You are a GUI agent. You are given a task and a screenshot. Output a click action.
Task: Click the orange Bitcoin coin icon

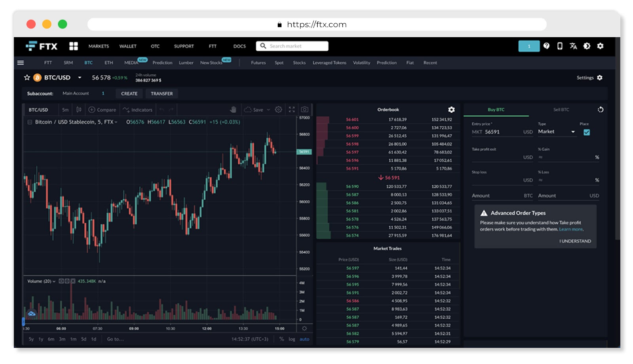(37, 77)
